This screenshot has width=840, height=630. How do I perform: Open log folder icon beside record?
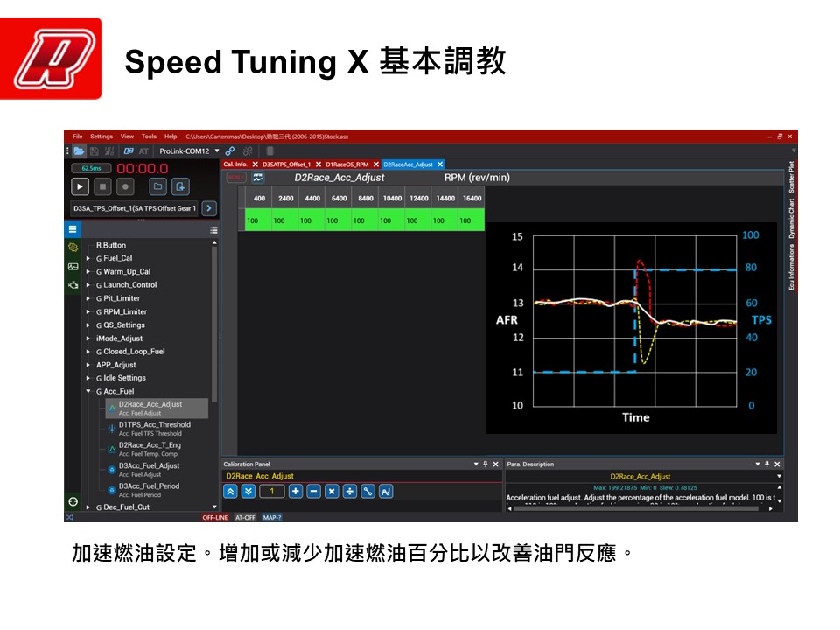(157, 186)
